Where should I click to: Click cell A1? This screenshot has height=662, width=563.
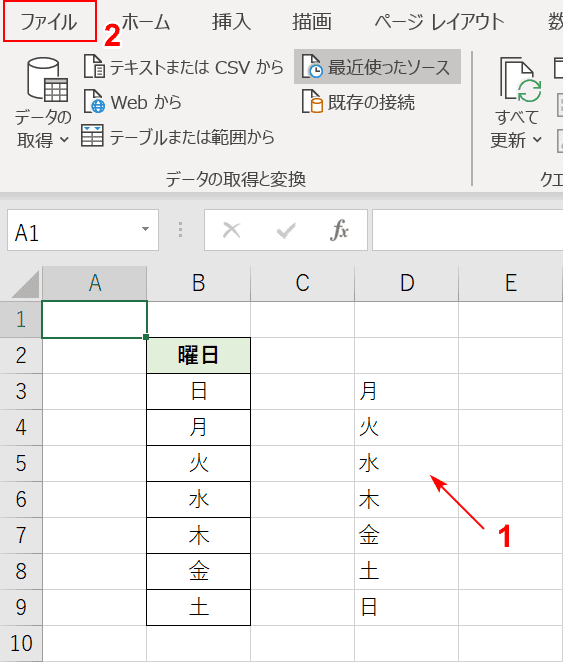(95, 320)
